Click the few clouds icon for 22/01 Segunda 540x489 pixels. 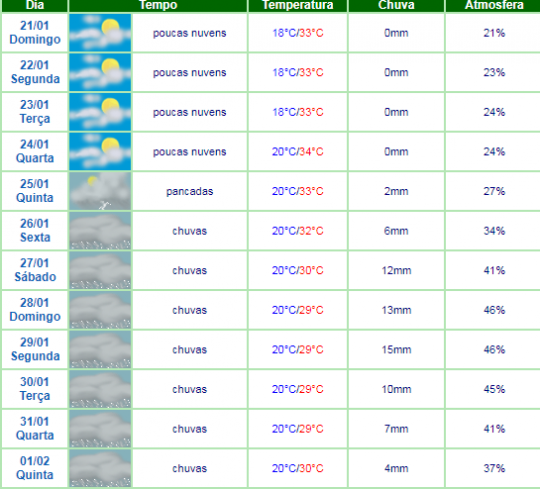[x=100, y=72]
